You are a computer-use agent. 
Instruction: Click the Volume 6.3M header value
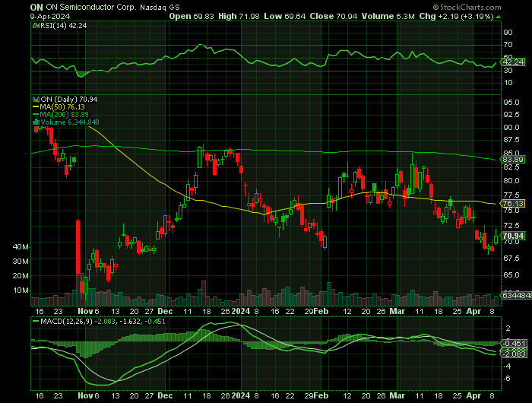click(x=388, y=16)
